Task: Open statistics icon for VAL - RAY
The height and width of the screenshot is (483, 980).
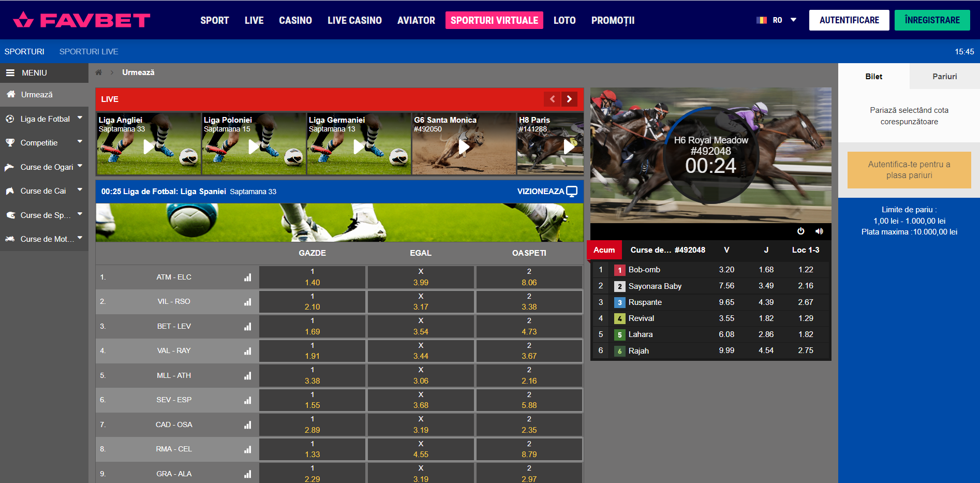Action: coord(248,351)
